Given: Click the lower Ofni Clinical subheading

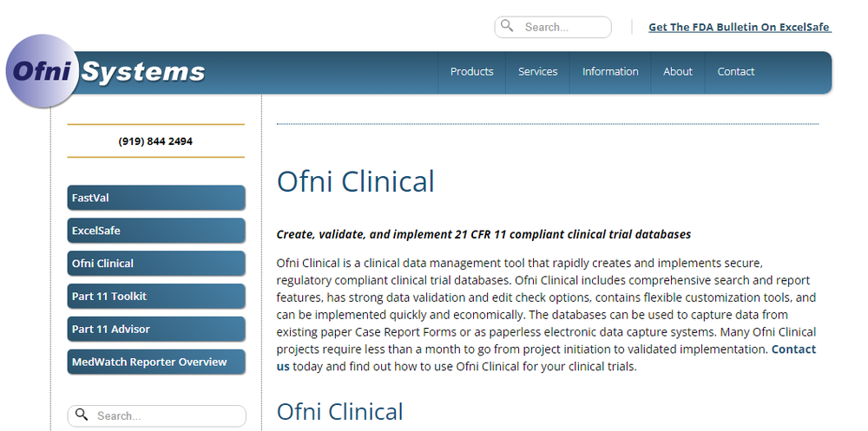Looking at the screenshot, I should pyautogui.click(x=340, y=412).
